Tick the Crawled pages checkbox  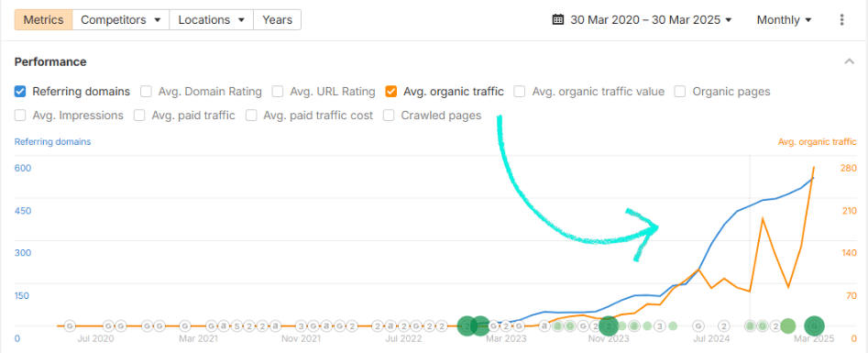(390, 116)
